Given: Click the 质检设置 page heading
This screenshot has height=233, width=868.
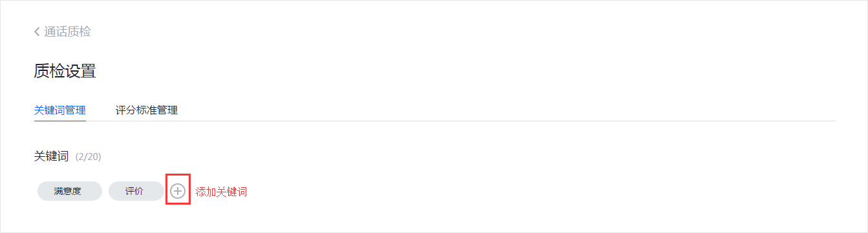Looking at the screenshot, I should coord(65,71).
